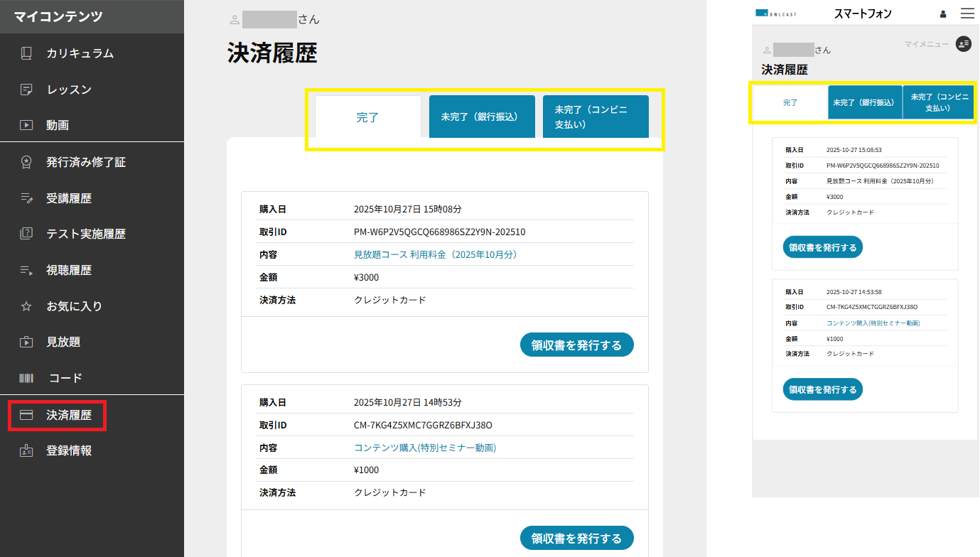Switch to the 未完了（コンビニ支払い）tab
The width and height of the screenshot is (980, 557).
click(x=595, y=117)
